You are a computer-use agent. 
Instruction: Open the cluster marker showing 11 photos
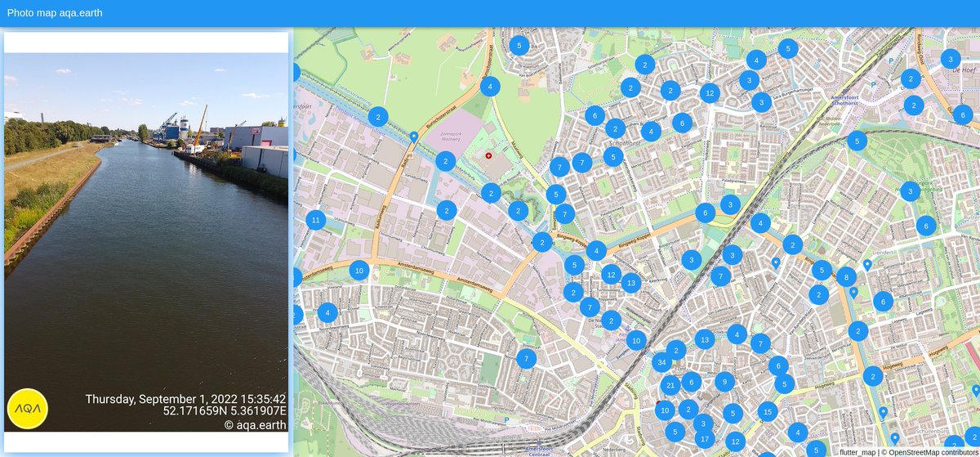(x=315, y=220)
